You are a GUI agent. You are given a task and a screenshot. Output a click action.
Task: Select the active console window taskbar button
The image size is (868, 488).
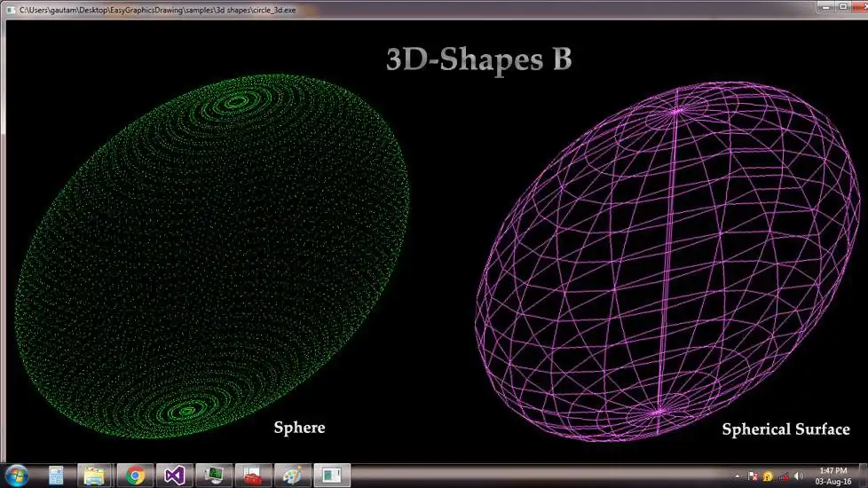(x=332, y=476)
